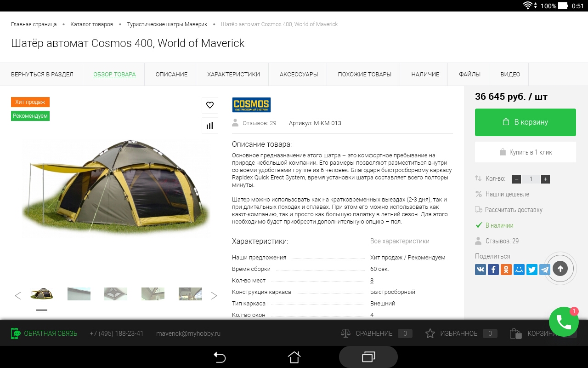Add the tent to favorites via heart icon
Screen dimensions: 588x368
[x=210, y=105]
